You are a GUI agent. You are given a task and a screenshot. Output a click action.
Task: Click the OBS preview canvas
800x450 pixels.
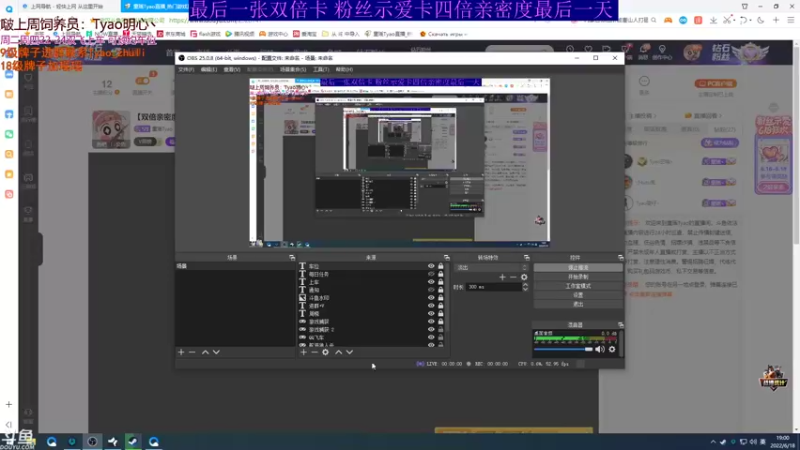point(399,163)
